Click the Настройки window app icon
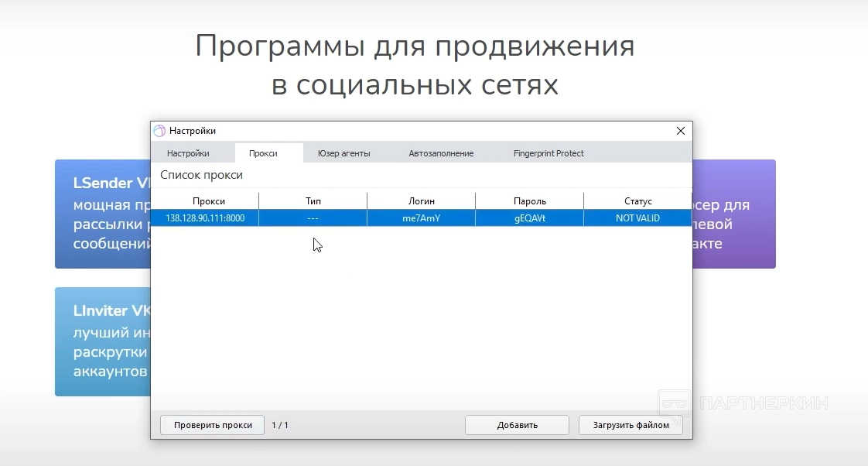868x466 pixels. point(159,131)
